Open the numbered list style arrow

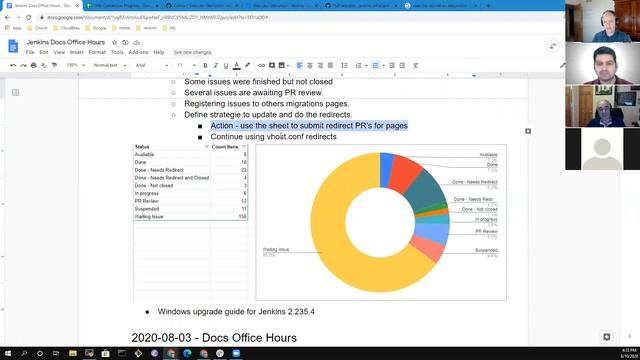point(366,65)
